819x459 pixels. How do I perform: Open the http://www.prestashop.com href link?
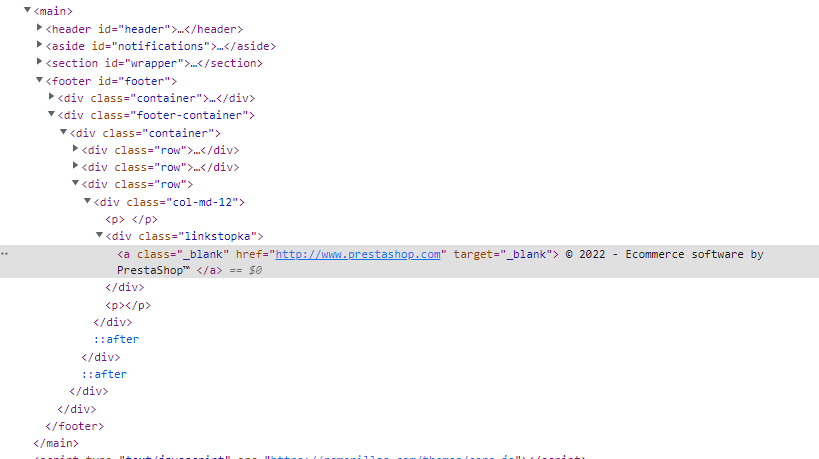pos(358,254)
